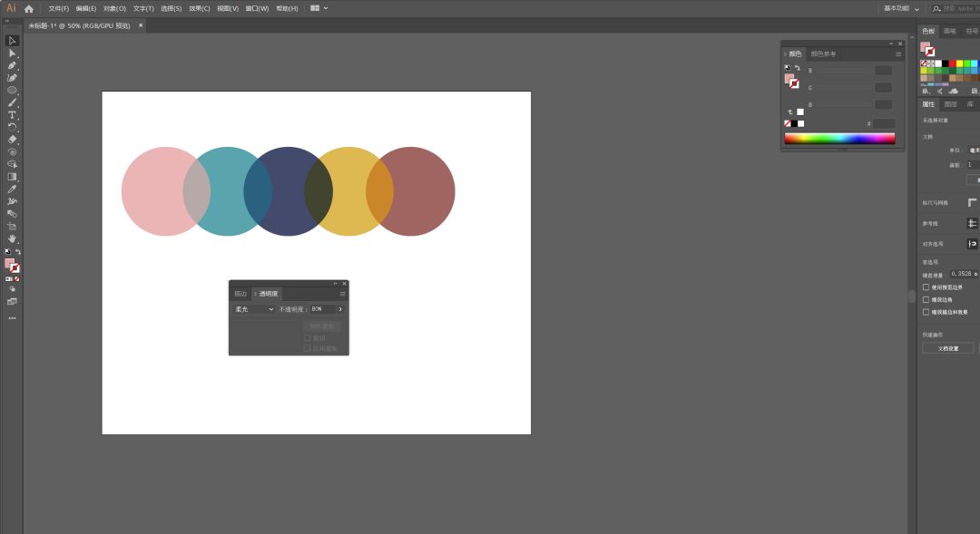Select the Hand tool
This screenshot has width=980, height=534.
point(12,238)
